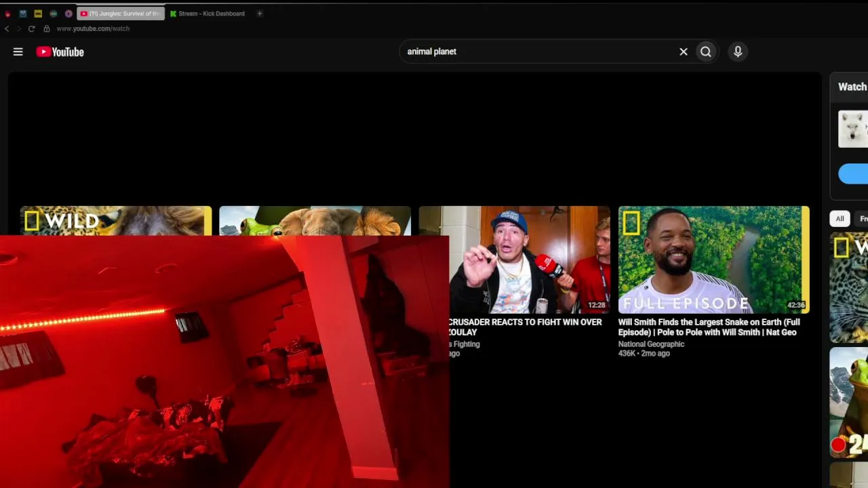Go to the YouTube home logo
The width and height of the screenshot is (868, 488).
[x=60, y=52]
